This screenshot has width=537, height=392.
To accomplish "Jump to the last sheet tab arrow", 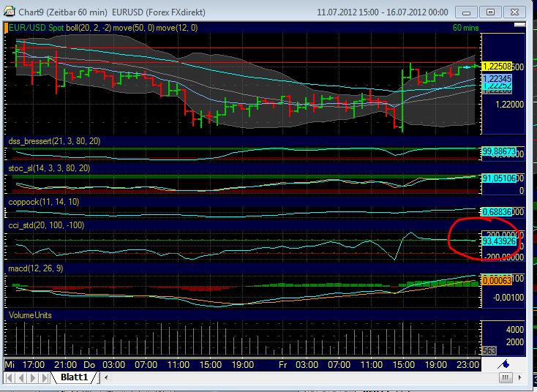I will [45, 378].
